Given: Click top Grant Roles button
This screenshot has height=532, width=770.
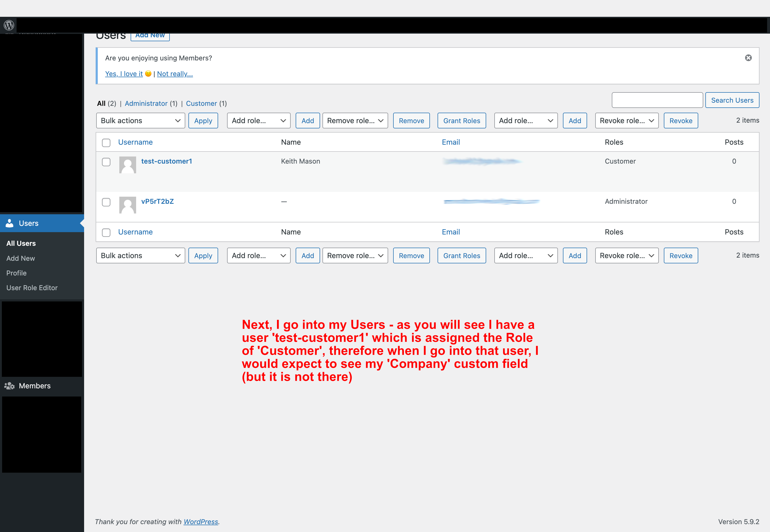Looking at the screenshot, I should click(461, 121).
